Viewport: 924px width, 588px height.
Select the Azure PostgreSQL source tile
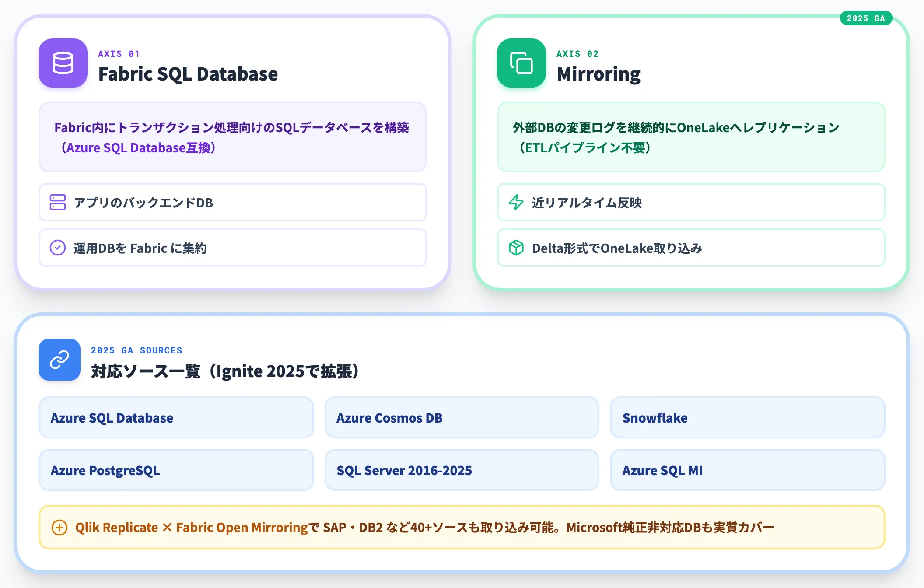click(x=176, y=470)
